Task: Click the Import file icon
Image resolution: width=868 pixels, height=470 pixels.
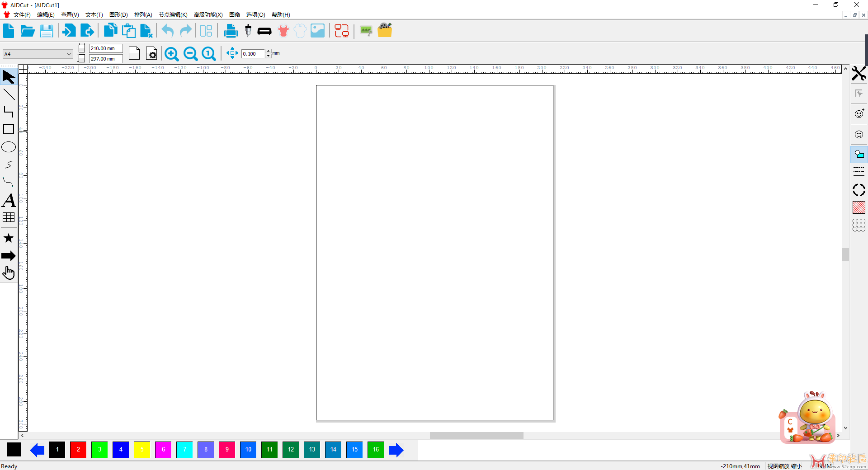Action: (x=69, y=31)
